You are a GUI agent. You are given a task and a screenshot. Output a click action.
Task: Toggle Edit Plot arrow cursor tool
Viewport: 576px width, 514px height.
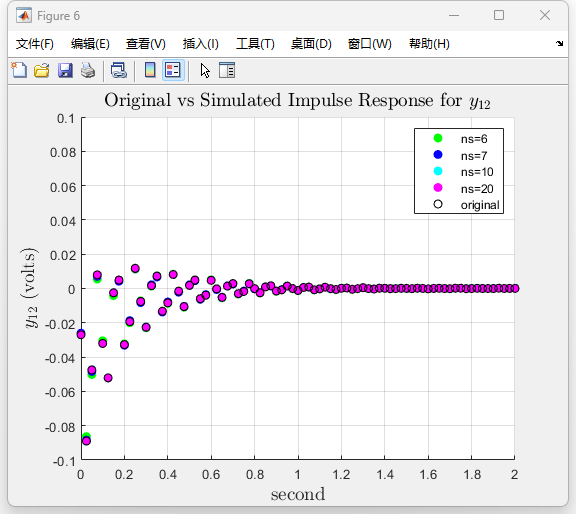click(x=205, y=70)
